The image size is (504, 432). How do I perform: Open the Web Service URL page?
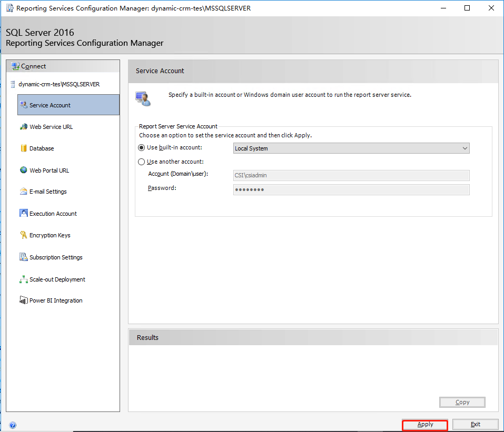pyautogui.click(x=51, y=127)
